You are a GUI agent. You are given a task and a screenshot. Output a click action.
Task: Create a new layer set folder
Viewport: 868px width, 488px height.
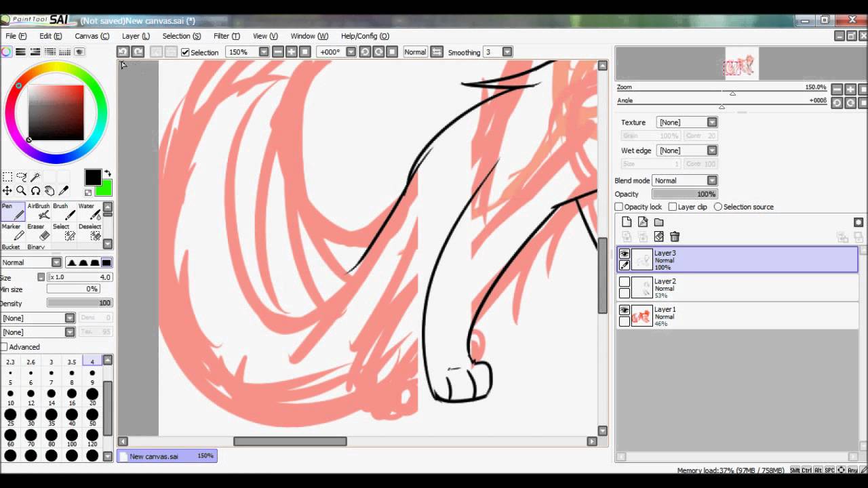pos(659,222)
